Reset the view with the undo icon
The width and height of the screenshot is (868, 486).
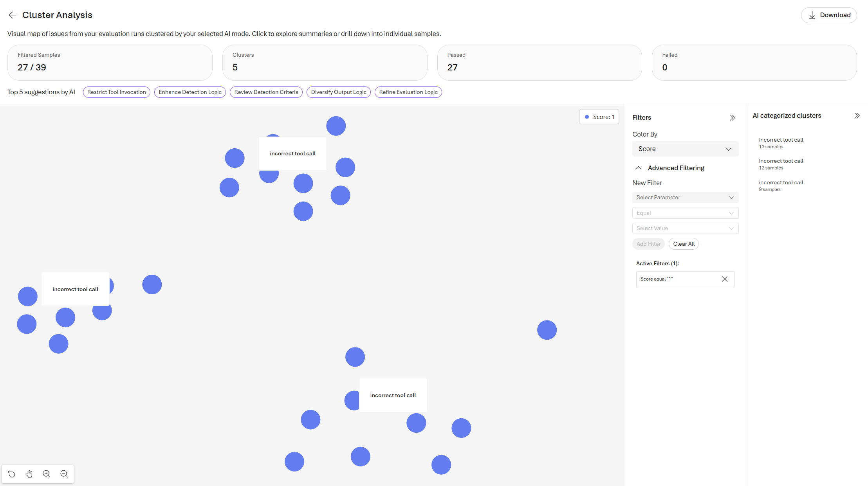coord(11,473)
